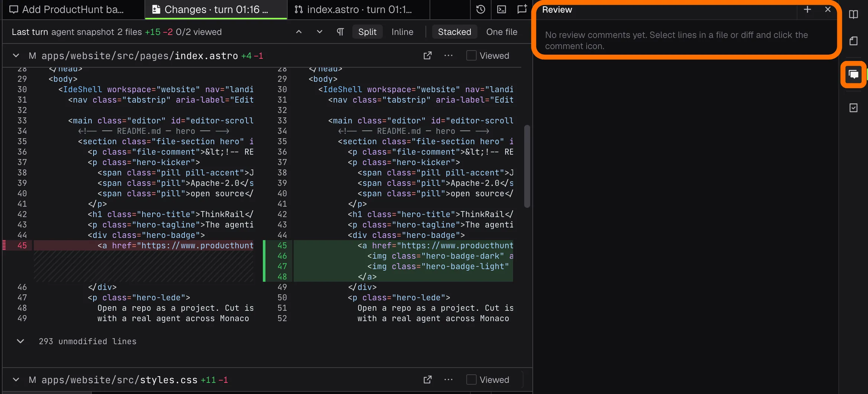Open styles.css in external editor icon
Viewport: 868px width, 394px height.
tap(428, 380)
